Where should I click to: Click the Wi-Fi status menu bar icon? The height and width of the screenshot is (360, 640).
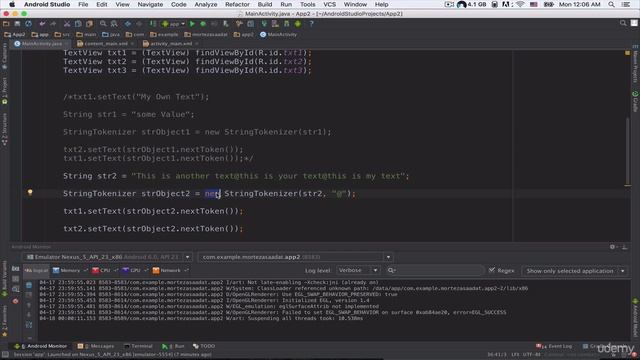pos(520,4)
